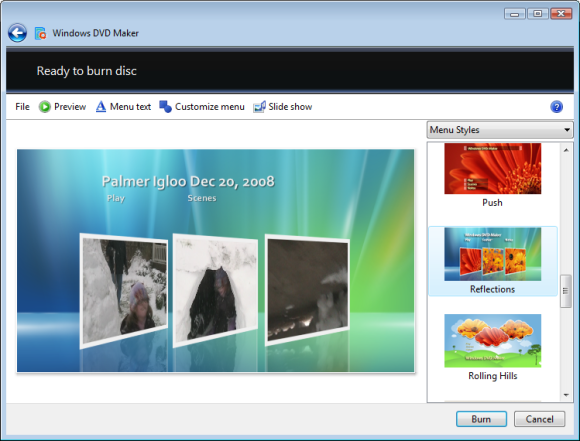This screenshot has width=580, height=441.
Task: Select the Push menu style thumbnail
Action: [492, 168]
